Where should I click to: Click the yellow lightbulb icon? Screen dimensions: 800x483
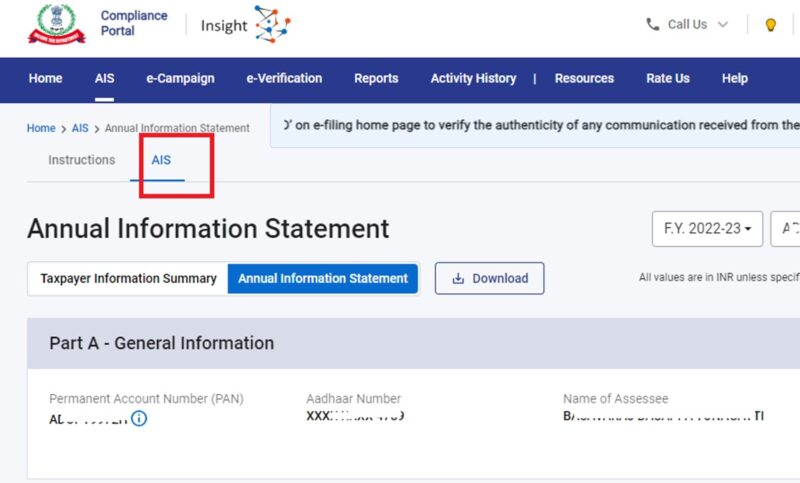770,24
